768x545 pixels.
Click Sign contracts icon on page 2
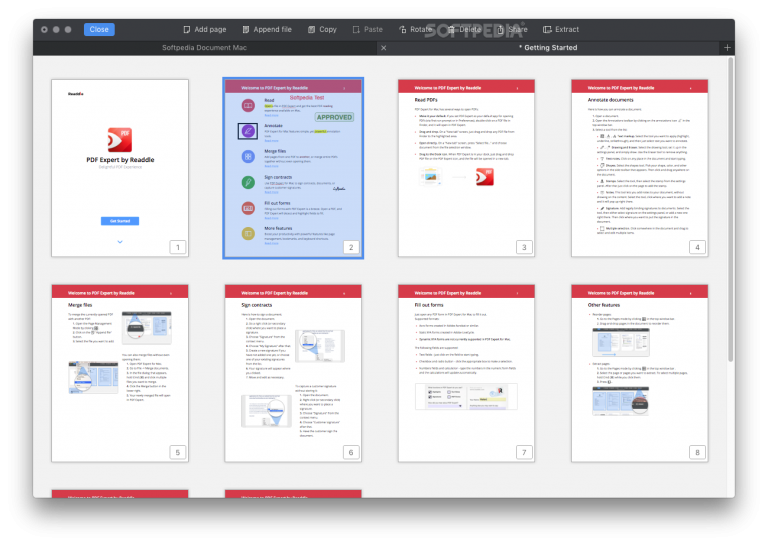tap(248, 182)
